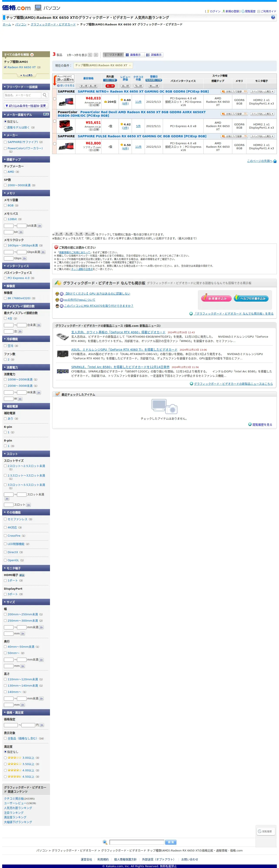
Task: Click the search magnifier in free-word box
Action: pos(45,95)
